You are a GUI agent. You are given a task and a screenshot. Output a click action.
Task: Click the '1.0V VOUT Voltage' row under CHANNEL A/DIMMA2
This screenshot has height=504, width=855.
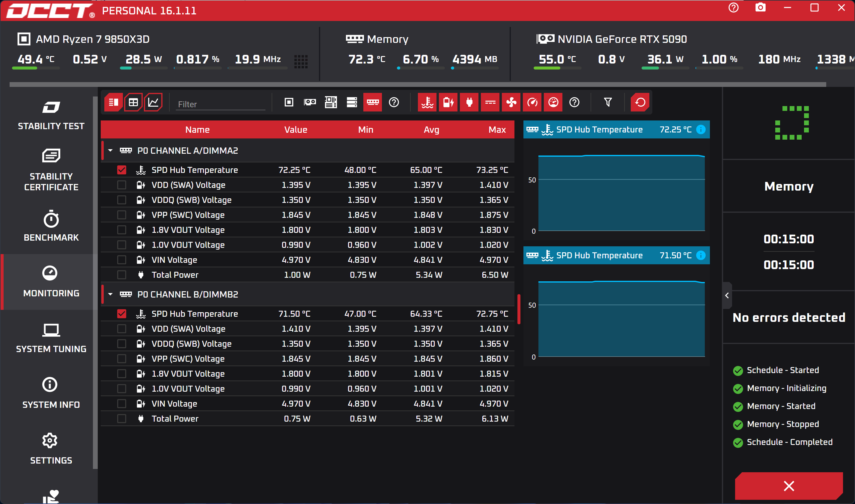307,245
